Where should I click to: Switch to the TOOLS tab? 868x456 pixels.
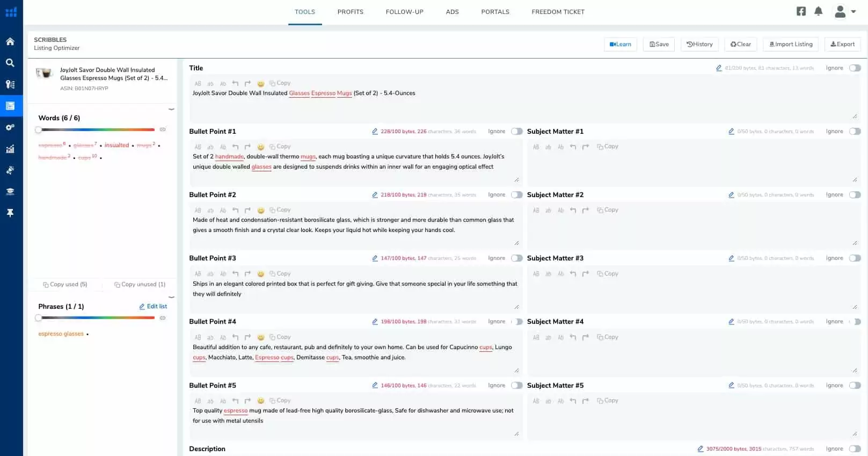pyautogui.click(x=305, y=12)
